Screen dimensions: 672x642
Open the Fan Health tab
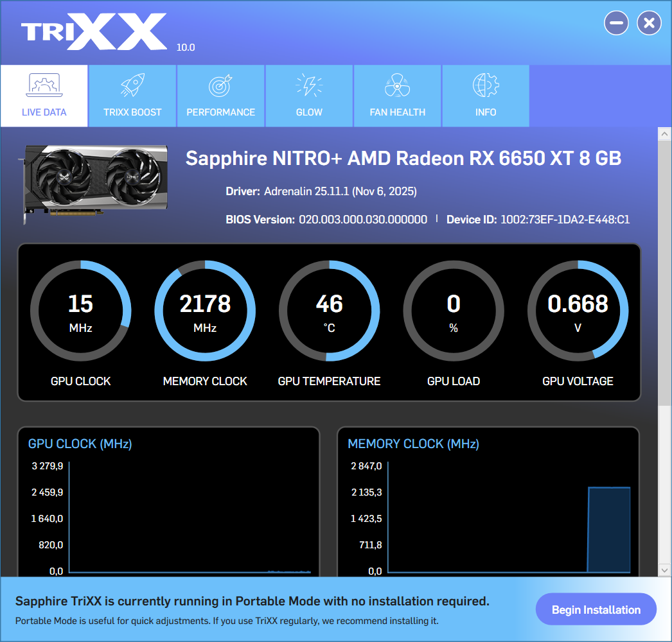[397, 96]
